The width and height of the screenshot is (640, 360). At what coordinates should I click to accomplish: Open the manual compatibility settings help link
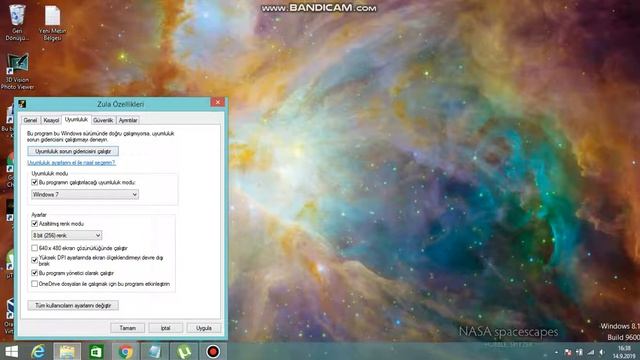71,162
